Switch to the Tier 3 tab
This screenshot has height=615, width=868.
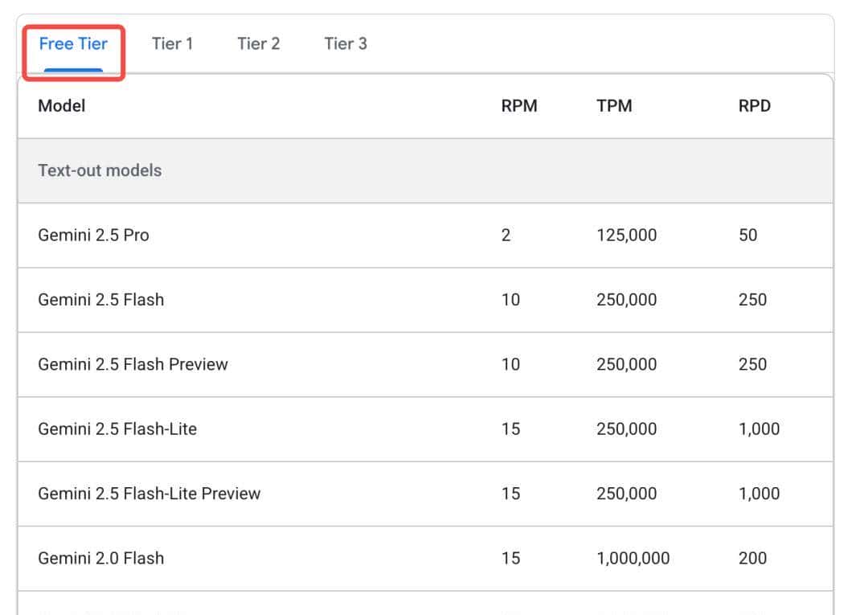click(x=346, y=44)
